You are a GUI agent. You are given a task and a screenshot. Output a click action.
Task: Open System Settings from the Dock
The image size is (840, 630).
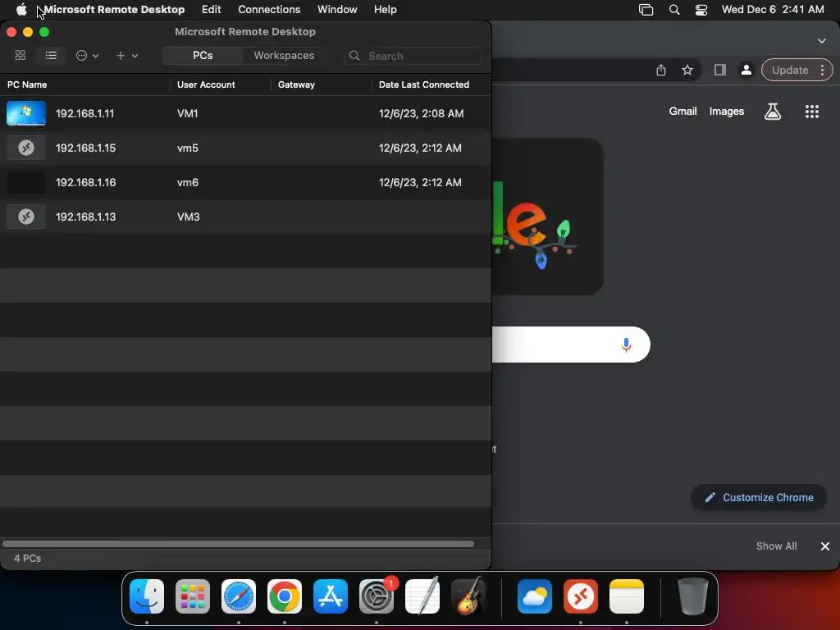[376, 596]
